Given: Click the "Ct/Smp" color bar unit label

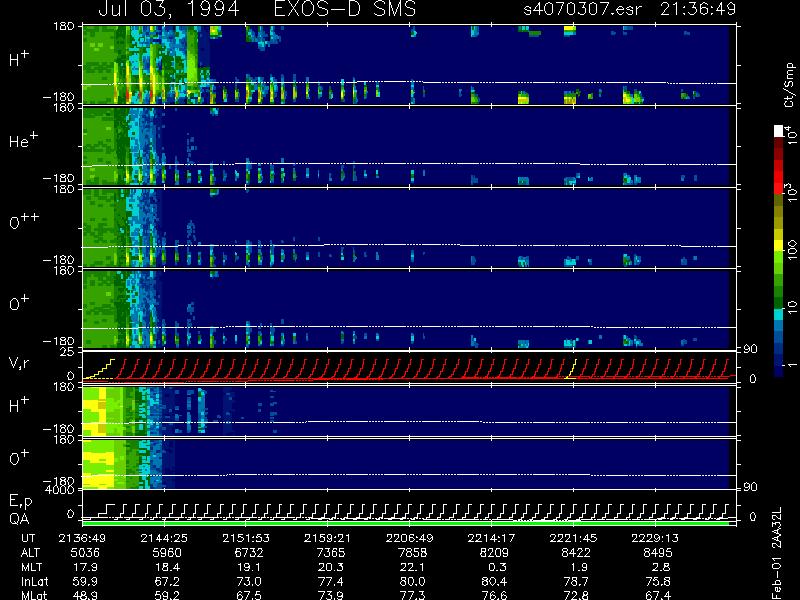Looking at the screenshot, I should pos(790,86).
